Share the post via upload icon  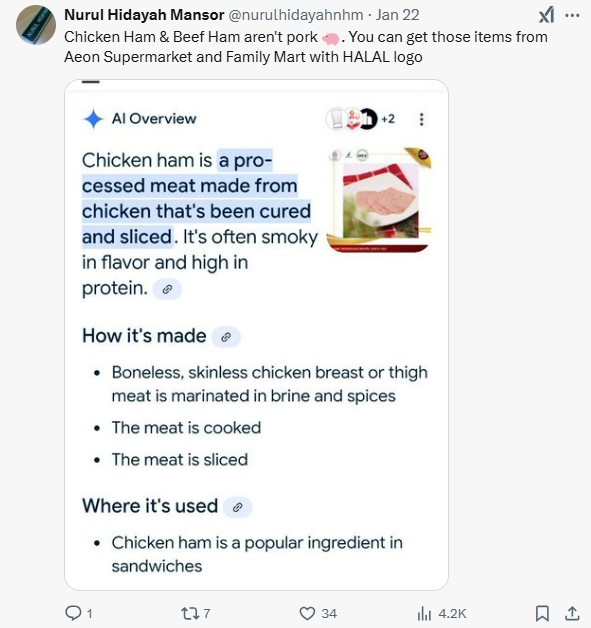point(572,613)
